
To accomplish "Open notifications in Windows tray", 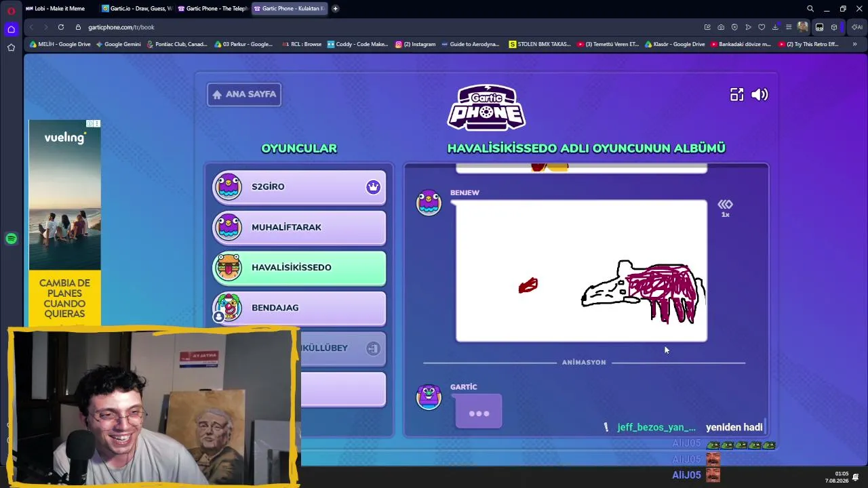I will coord(856,477).
